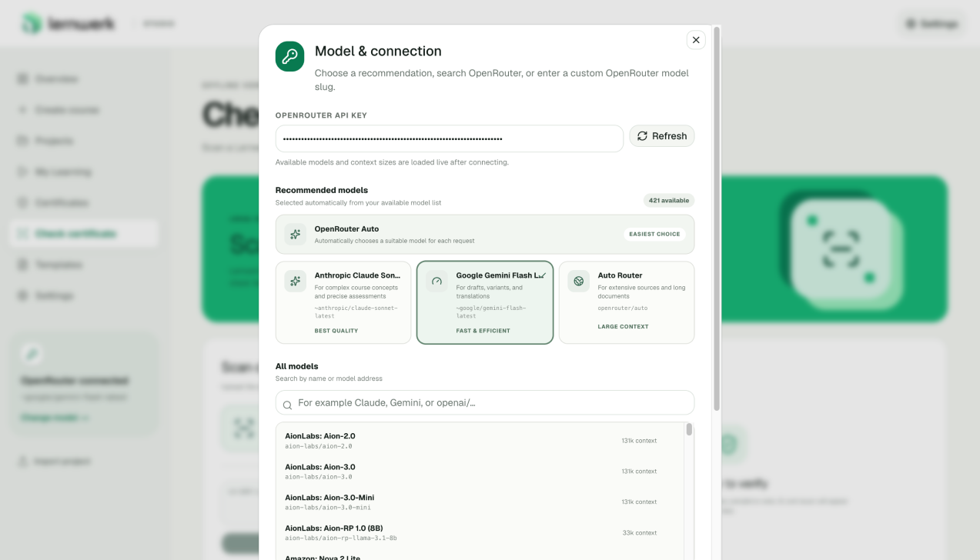Click the magnifier icon in model search

tap(287, 405)
